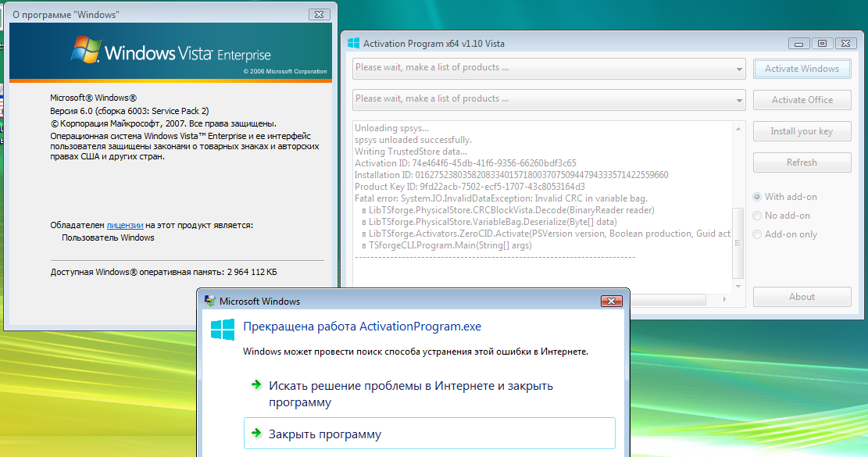Choose Search for solution online and close program
This screenshot has width=868, height=457.
point(430,394)
